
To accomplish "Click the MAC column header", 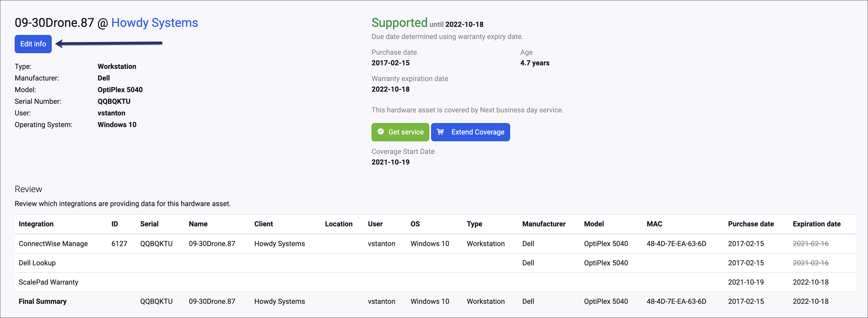I will coord(654,224).
